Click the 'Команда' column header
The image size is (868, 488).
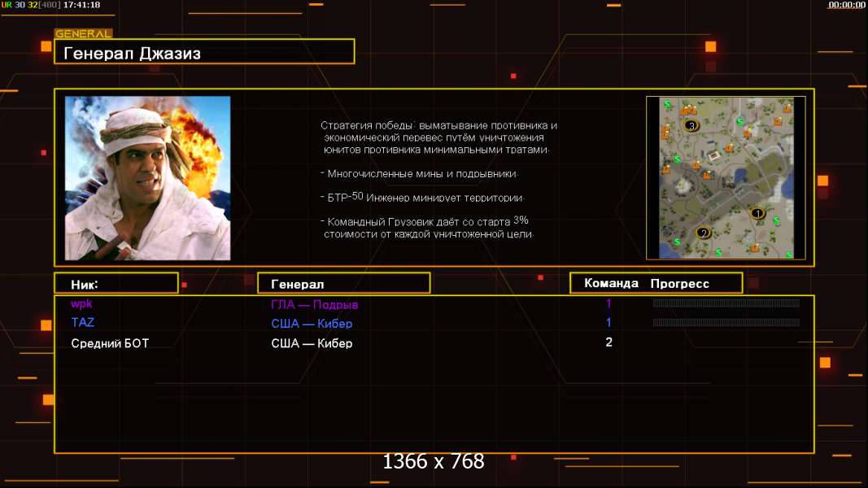[611, 283]
